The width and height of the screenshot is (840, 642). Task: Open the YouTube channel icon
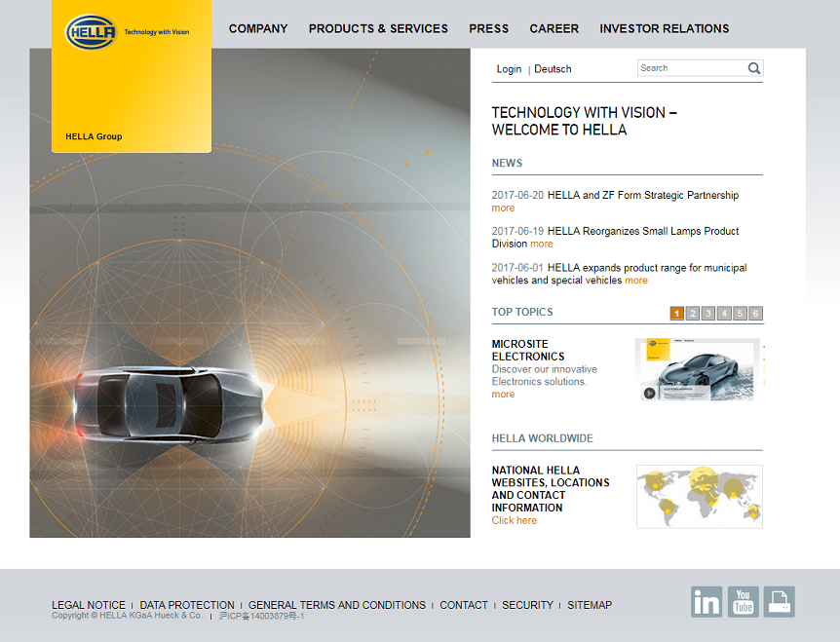[x=743, y=602]
